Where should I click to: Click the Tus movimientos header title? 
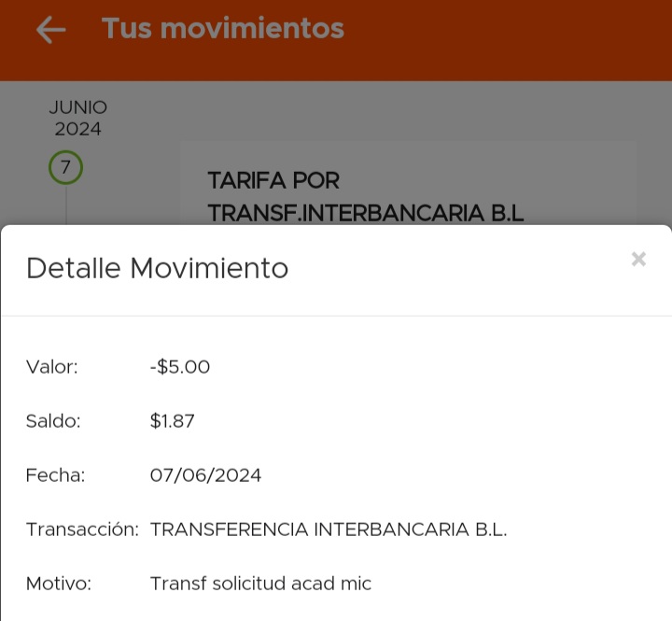223,29
